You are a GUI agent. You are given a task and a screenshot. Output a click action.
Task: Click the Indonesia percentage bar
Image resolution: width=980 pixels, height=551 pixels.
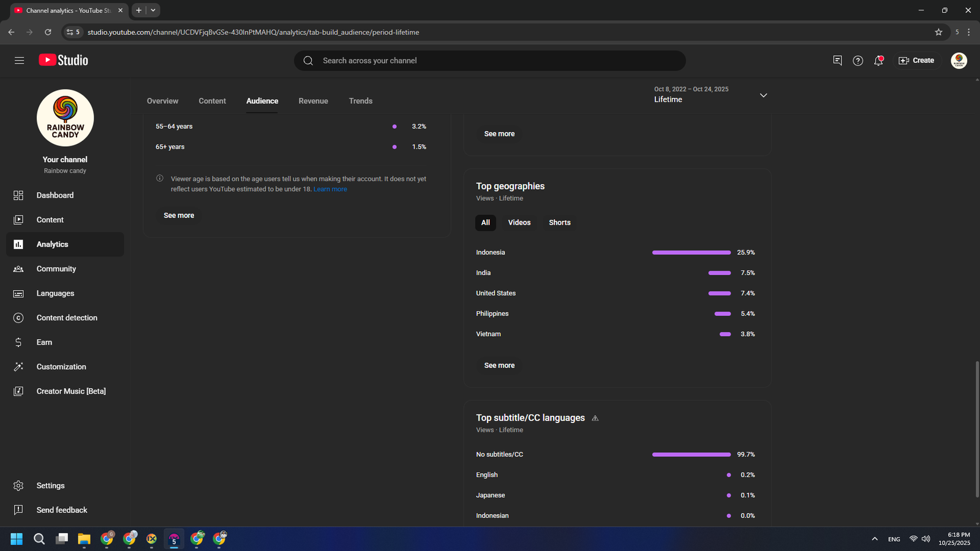tap(691, 253)
